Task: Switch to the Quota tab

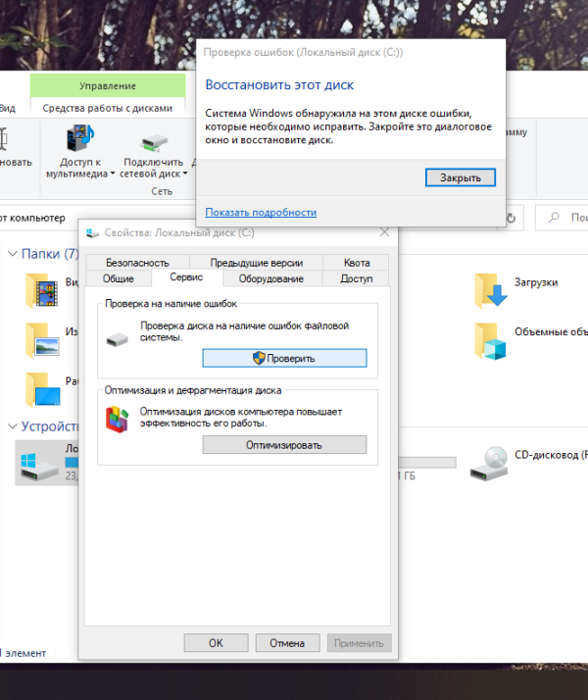Action: tap(357, 263)
